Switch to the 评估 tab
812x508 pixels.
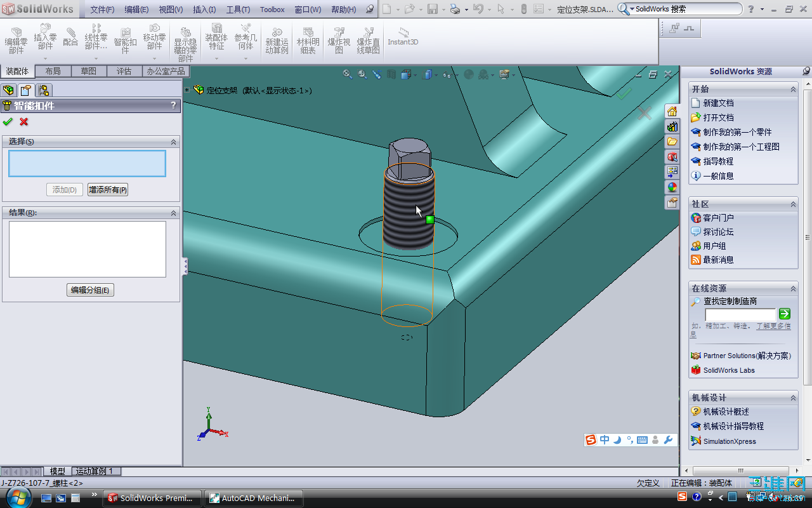[x=124, y=71]
